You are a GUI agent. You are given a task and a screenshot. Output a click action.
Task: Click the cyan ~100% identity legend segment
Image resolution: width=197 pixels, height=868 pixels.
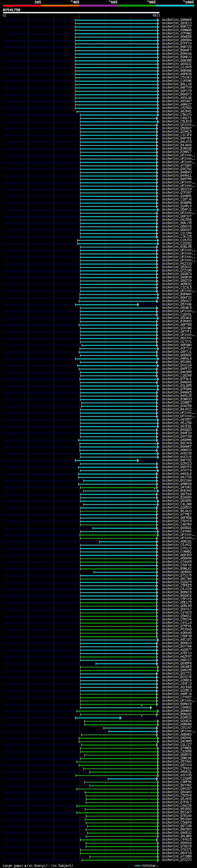pyautogui.click(x=175, y=6)
